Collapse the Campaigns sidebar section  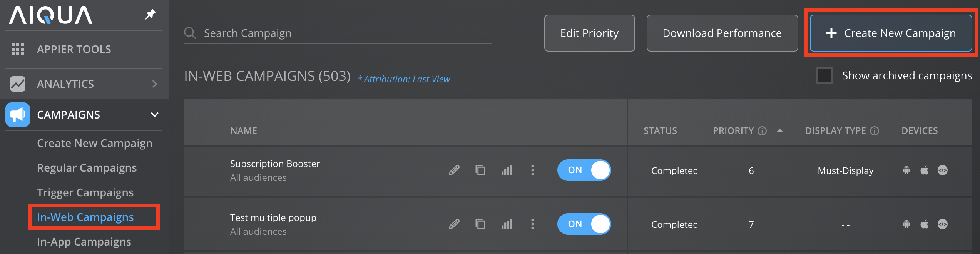pos(155,115)
